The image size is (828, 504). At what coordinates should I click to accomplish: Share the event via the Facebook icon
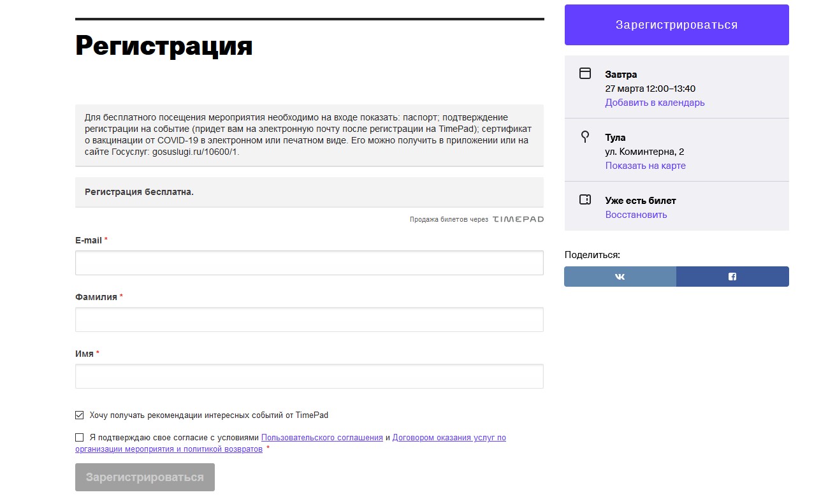[732, 277]
